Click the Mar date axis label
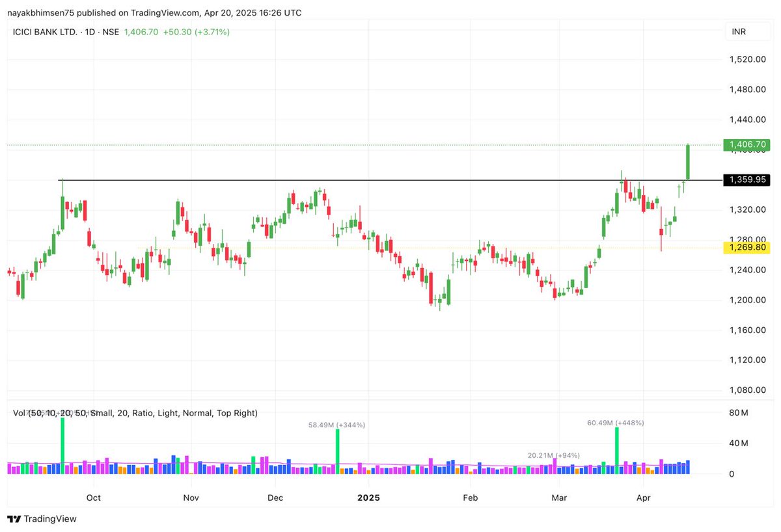Screen dimensions: 781x532 click(559, 498)
